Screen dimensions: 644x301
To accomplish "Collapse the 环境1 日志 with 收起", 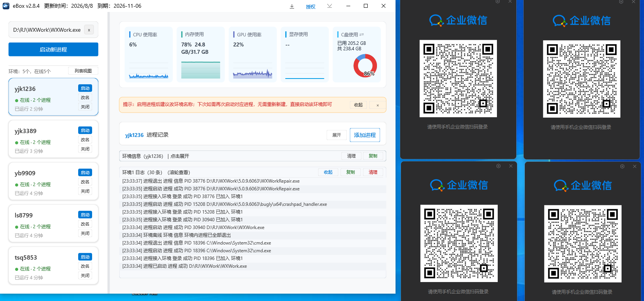I will pos(328,172).
